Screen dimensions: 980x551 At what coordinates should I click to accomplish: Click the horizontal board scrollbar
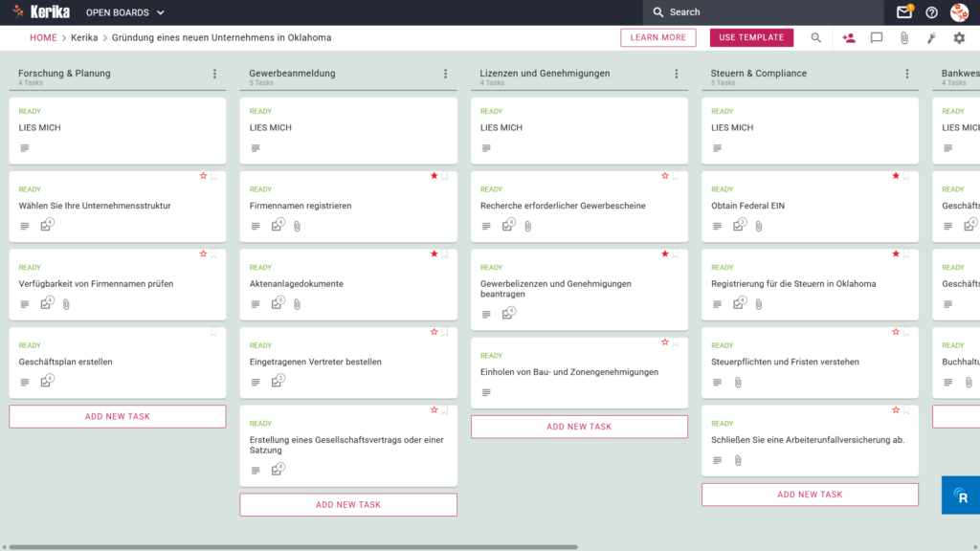coord(293,547)
